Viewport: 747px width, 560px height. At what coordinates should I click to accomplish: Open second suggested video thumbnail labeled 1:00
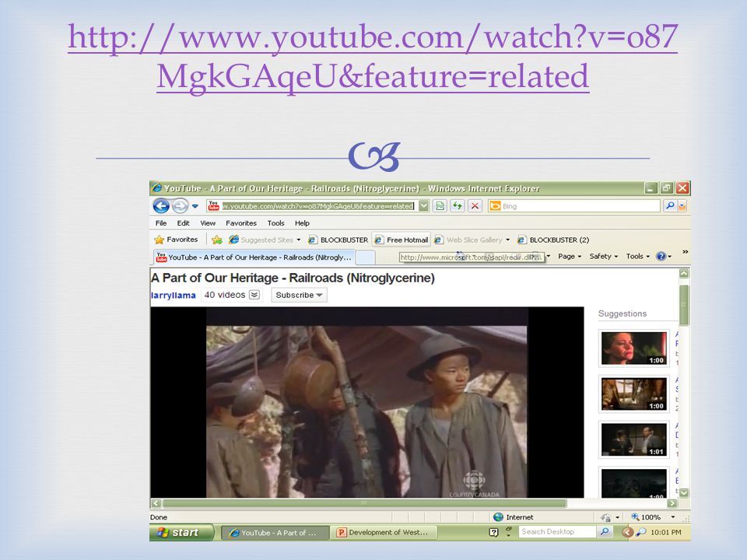click(633, 394)
